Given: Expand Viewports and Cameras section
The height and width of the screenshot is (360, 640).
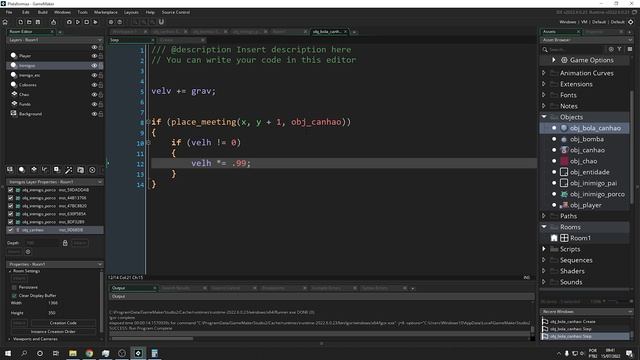Looking at the screenshot, I should [x=9, y=339].
